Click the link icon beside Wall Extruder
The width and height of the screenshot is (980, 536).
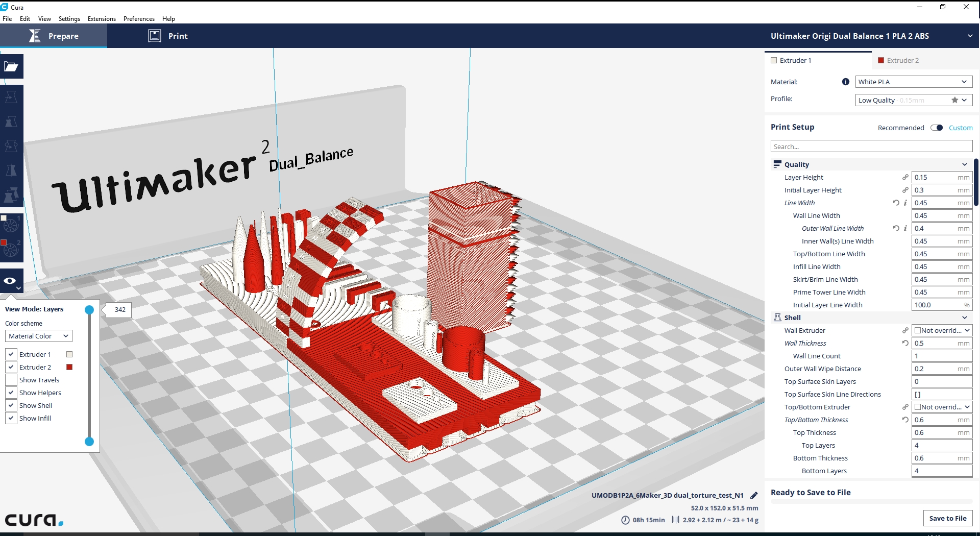point(905,330)
